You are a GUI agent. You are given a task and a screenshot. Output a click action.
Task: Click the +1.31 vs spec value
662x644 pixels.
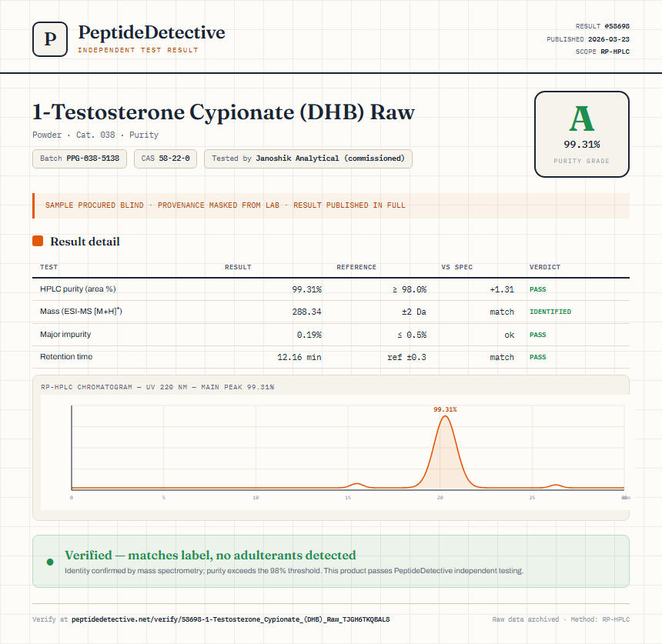(x=502, y=289)
